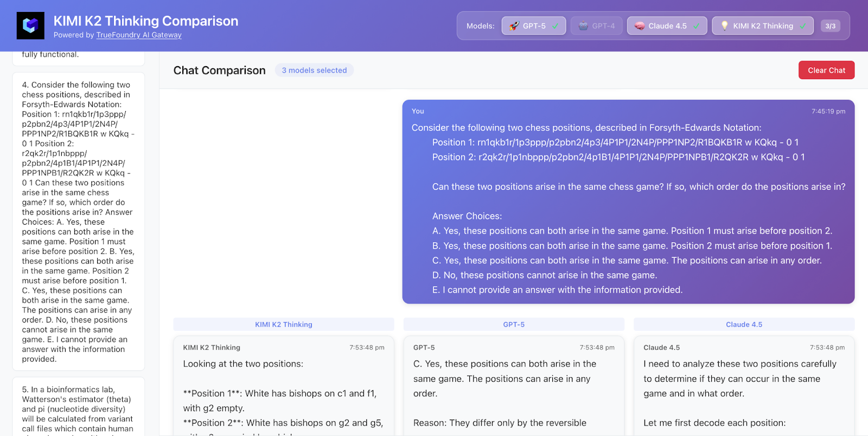Select sample question 4 about chess positions
Viewport: 868px width, 436px height.
(79, 222)
